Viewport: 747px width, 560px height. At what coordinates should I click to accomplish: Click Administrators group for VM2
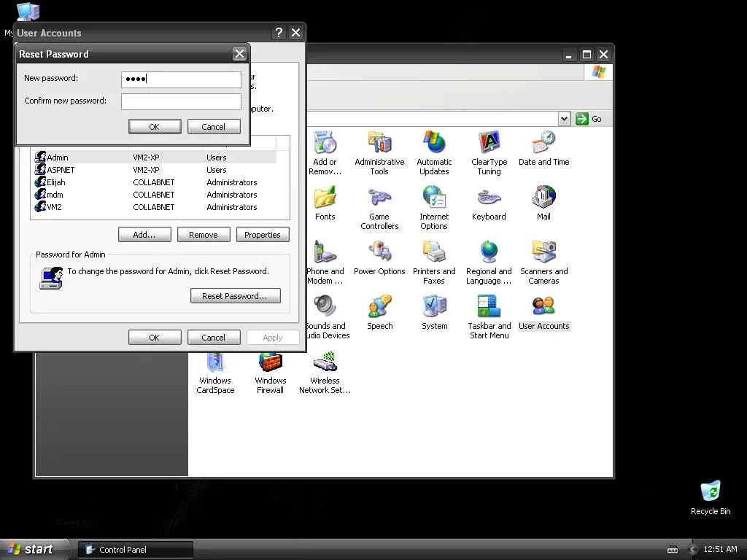tap(231, 206)
